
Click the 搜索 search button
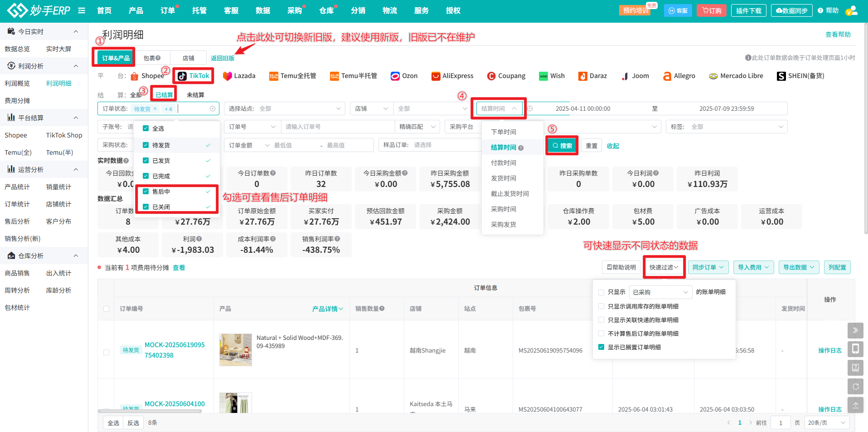point(562,146)
